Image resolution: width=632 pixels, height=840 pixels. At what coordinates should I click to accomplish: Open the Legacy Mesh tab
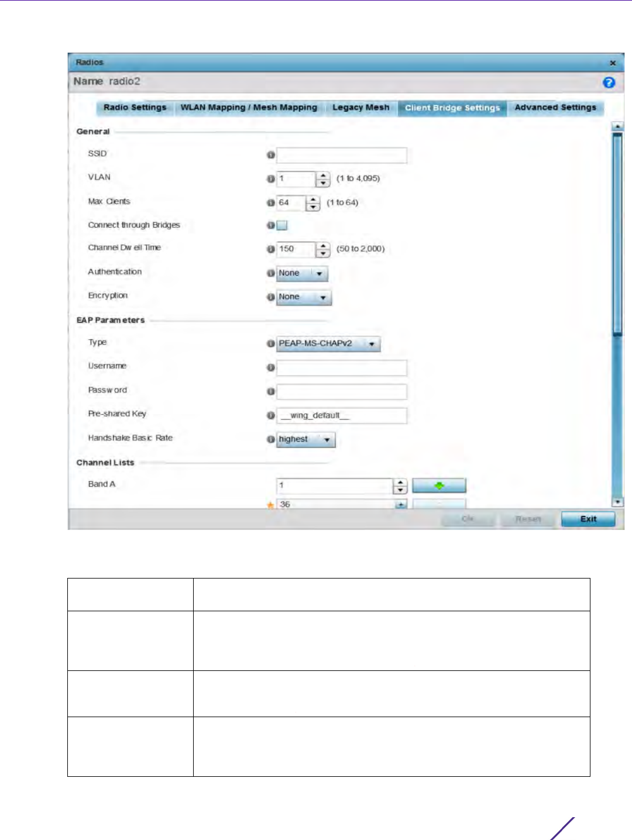click(361, 108)
